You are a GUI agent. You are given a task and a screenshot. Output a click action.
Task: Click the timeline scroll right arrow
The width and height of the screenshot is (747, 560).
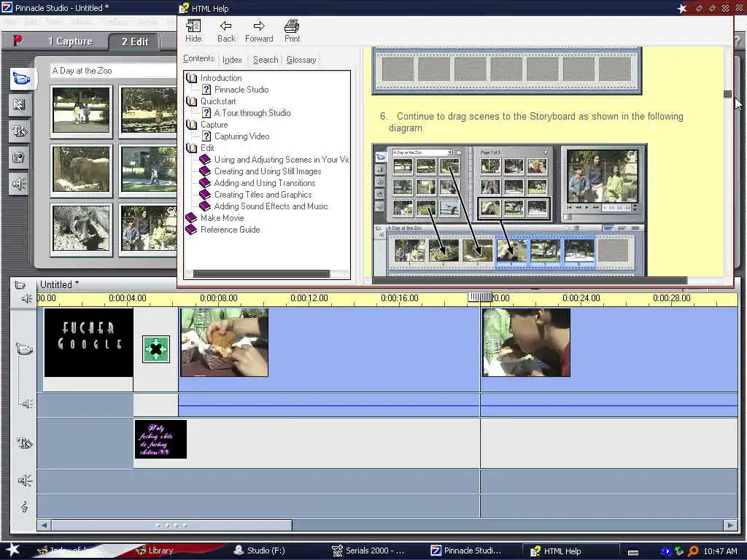click(x=730, y=525)
